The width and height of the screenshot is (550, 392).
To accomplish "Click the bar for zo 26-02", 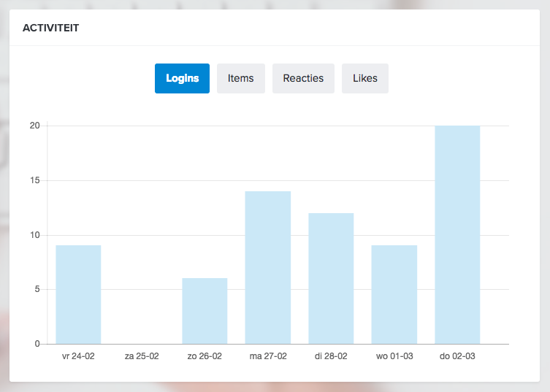I will pos(205,311).
